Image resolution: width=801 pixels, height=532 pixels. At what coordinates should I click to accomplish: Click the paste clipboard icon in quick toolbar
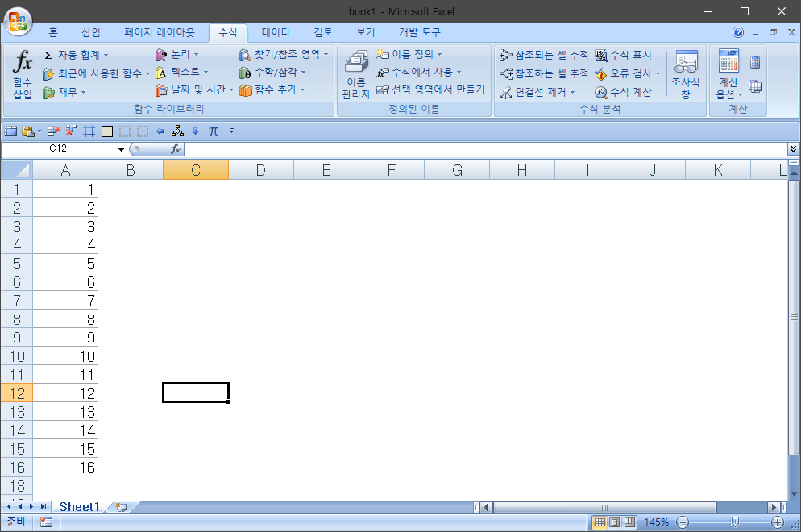pyautogui.click(x=28, y=131)
